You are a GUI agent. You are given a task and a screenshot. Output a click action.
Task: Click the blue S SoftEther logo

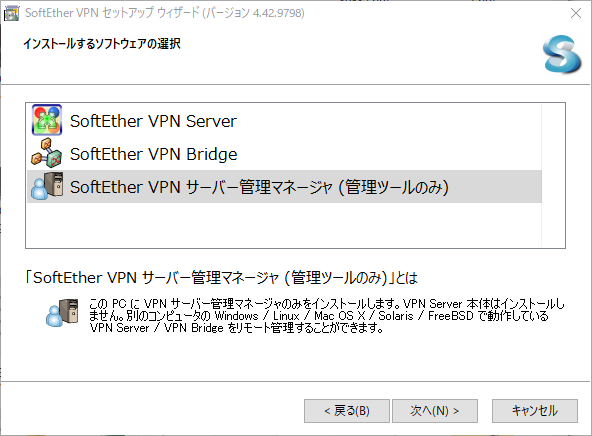pyautogui.click(x=562, y=54)
